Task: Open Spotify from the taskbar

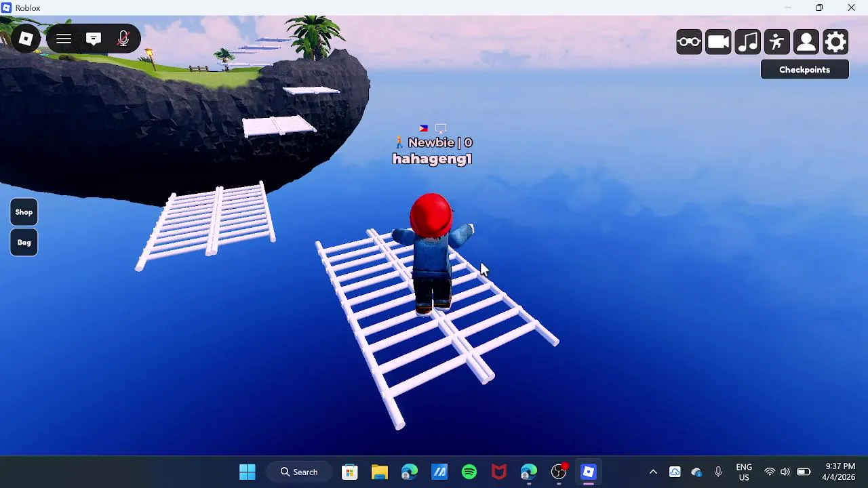Action: [x=469, y=472]
